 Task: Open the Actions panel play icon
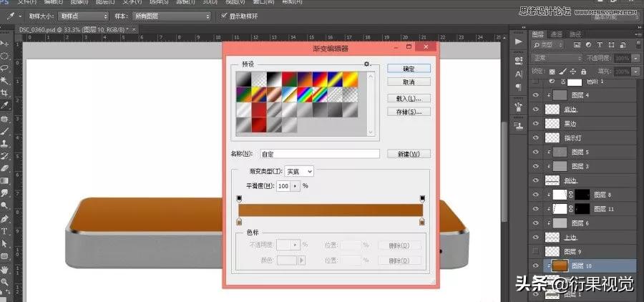pos(518,42)
